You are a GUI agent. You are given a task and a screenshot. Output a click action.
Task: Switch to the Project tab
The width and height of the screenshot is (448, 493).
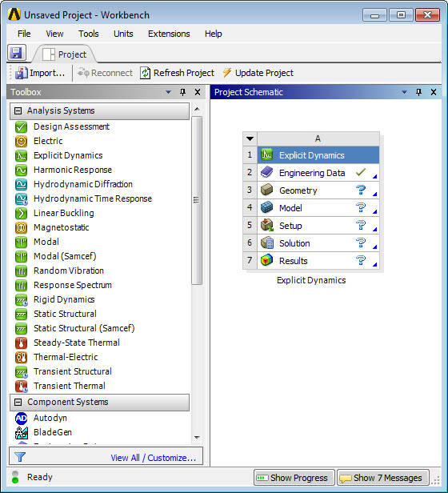(65, 54)
